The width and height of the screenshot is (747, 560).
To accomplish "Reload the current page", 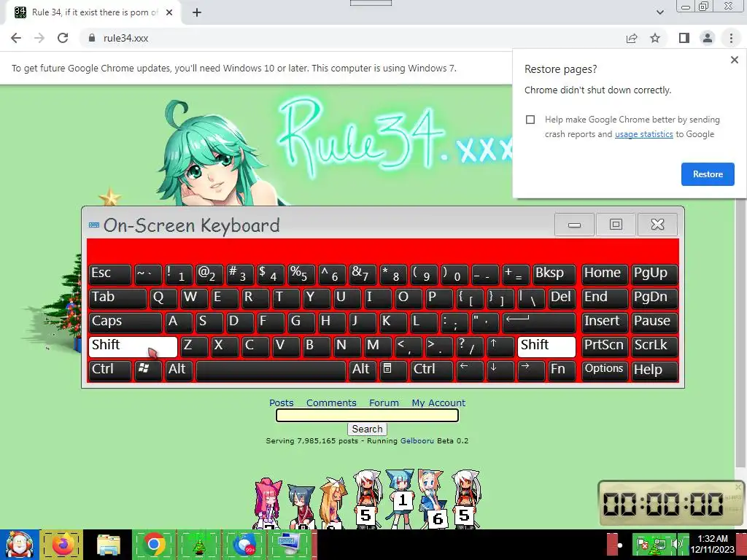I will 63,38.
